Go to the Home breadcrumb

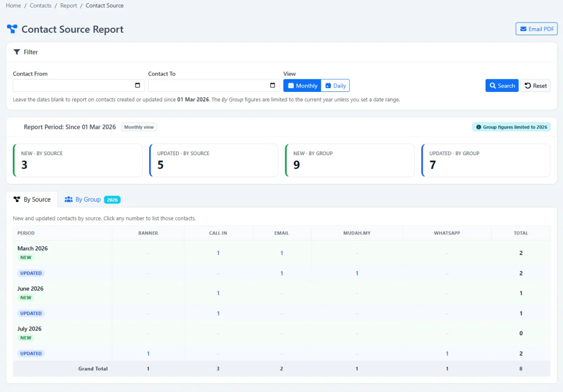coord(13,6)
